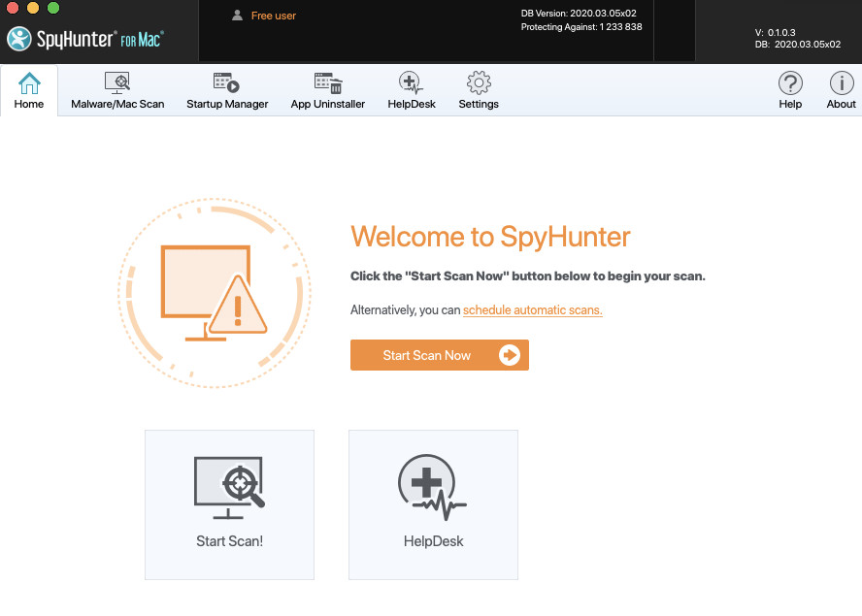Click the medical cross pulse icon in HelpDesk card
The height and width of the screenshot is (616, 862).
coord(432,487)
